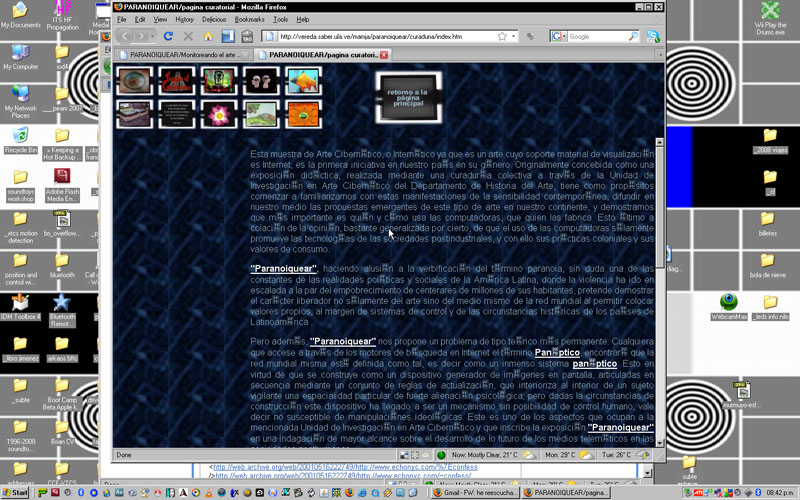Switch to PARANOIQUEAR taskbar window button
Screen dimensions: 800x500
(565, 492)
